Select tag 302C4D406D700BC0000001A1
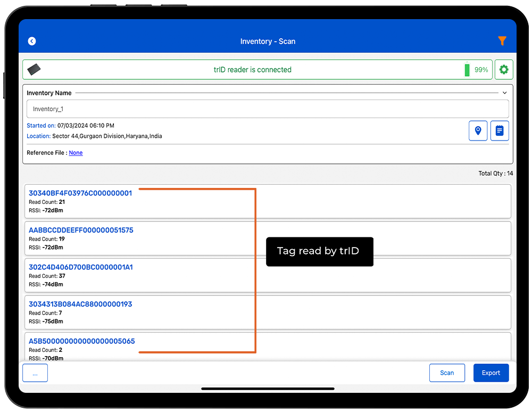Image resolution: width=532 pixels, height=412 pixels. pyautogui.click(x=81, y=267)
